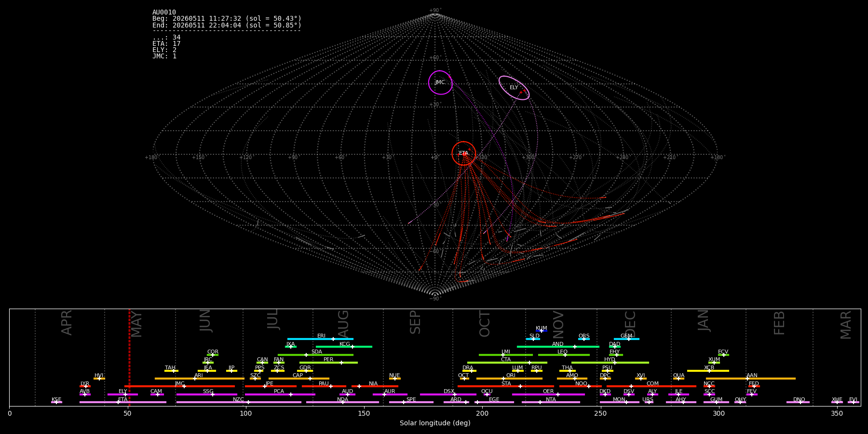Click the red dashed current-date line

(129, 357)
